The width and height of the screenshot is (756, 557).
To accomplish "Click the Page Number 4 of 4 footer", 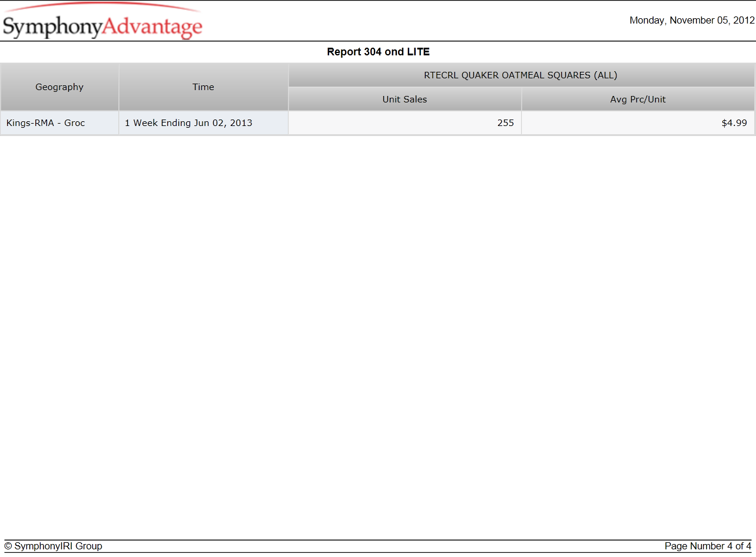I will (x=708, y=546).
